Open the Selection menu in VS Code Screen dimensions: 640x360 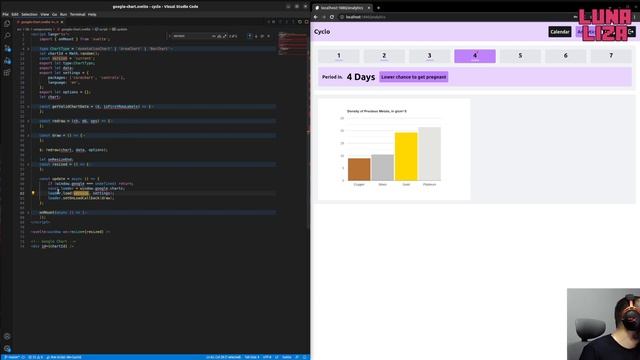pos(29,14)
